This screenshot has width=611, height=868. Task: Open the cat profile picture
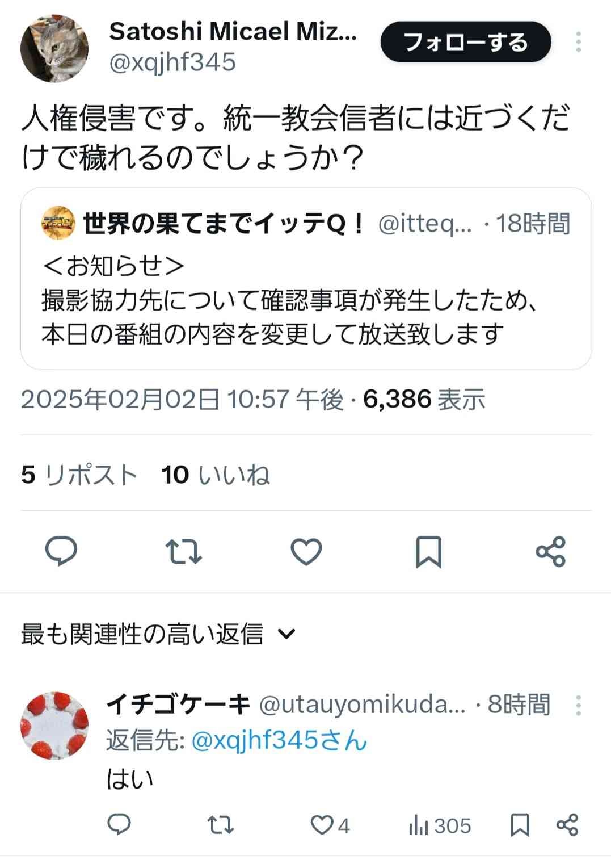tap(54, 49)
